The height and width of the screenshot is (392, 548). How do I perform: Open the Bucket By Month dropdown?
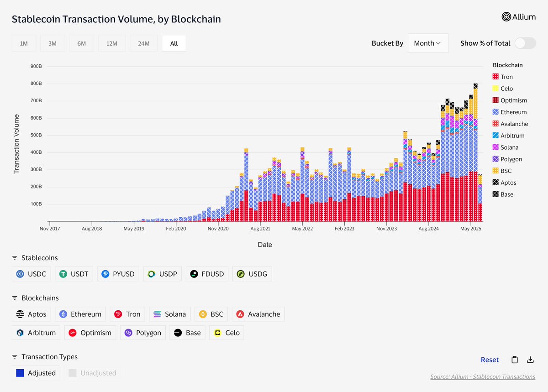[x=428, y=43]
